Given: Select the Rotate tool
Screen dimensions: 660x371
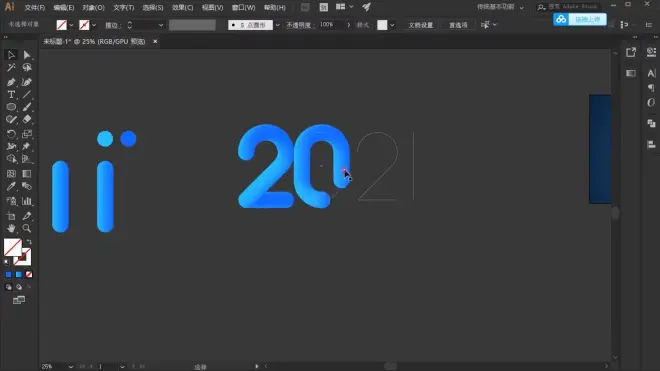Looking at the screenshot, I should [x=11, y=134].
